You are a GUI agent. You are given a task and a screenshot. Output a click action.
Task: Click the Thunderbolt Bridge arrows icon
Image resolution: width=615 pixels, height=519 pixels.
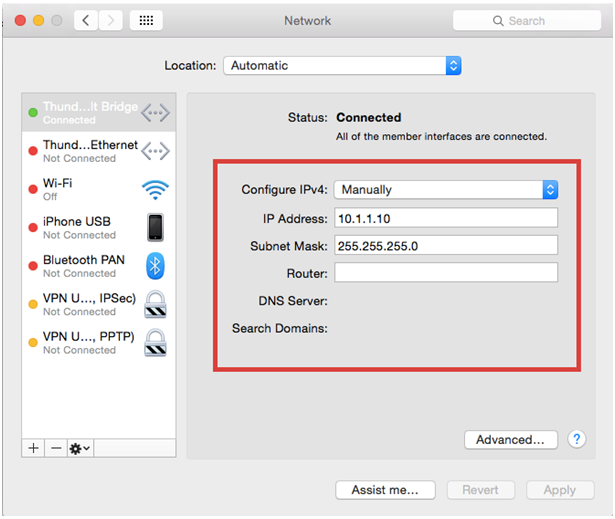(x=155, y=113)
